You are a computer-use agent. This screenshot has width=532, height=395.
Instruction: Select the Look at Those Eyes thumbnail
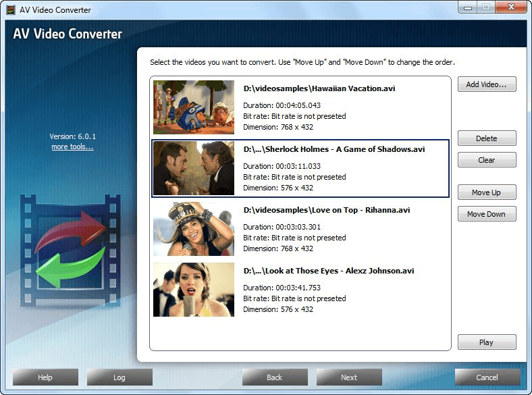194,290
